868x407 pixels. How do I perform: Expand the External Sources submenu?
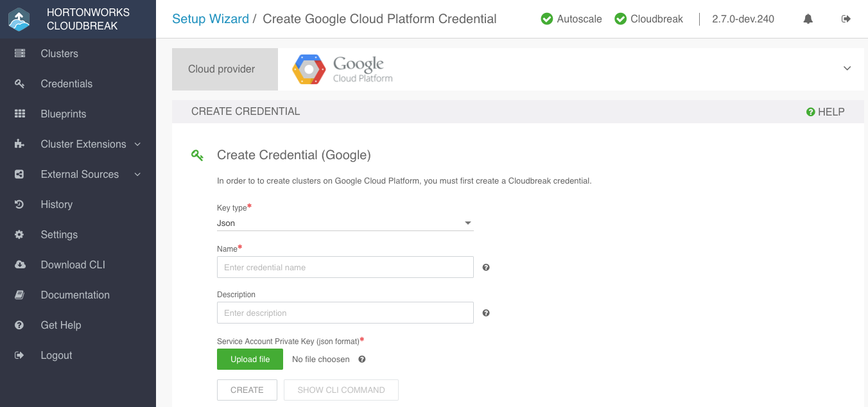(137, 175)
